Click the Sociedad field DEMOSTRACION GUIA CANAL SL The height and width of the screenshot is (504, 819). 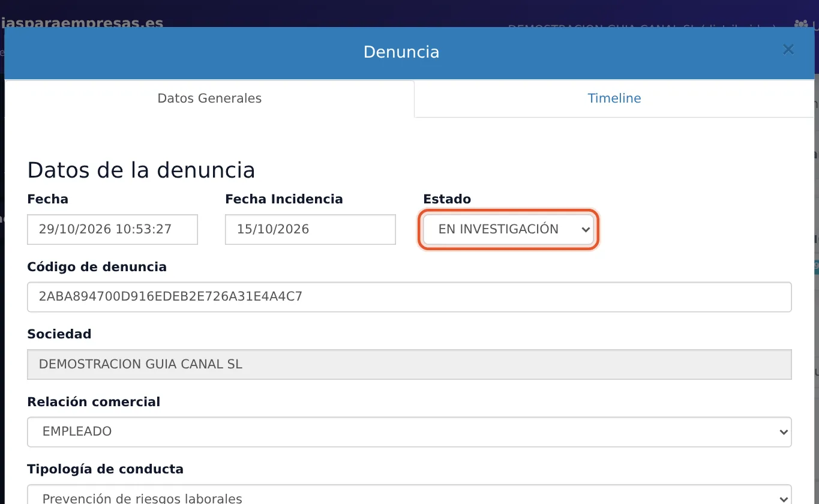409,364
